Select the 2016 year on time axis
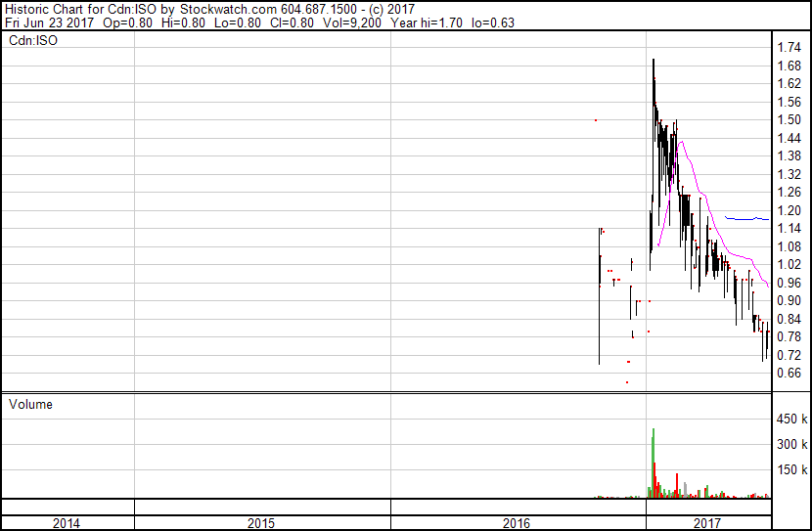The width and height of the screenshot is (812, 531). (517, 523)
